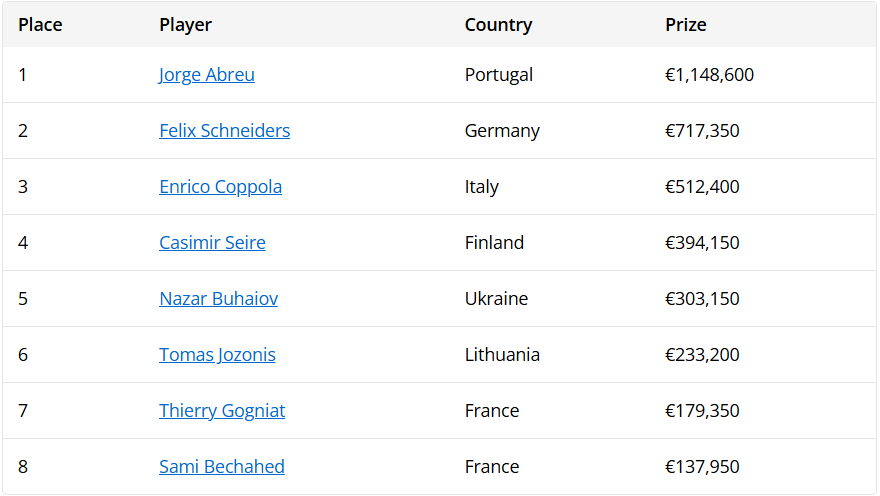This screenshot has height=496, width=880.
Task: Open the Enrico Coppola player page
Action: [220, 187]
